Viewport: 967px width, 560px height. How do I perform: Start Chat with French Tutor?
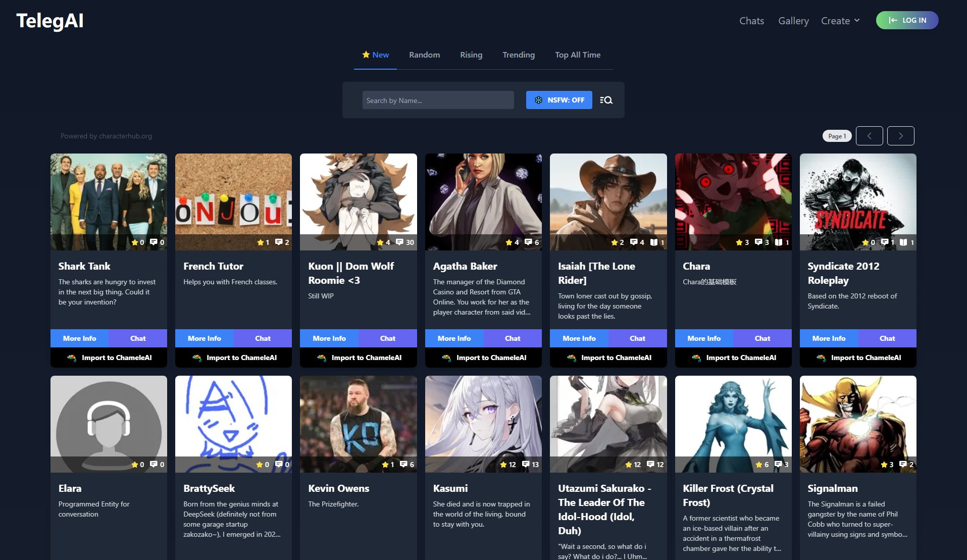click(x=263, y=338)
